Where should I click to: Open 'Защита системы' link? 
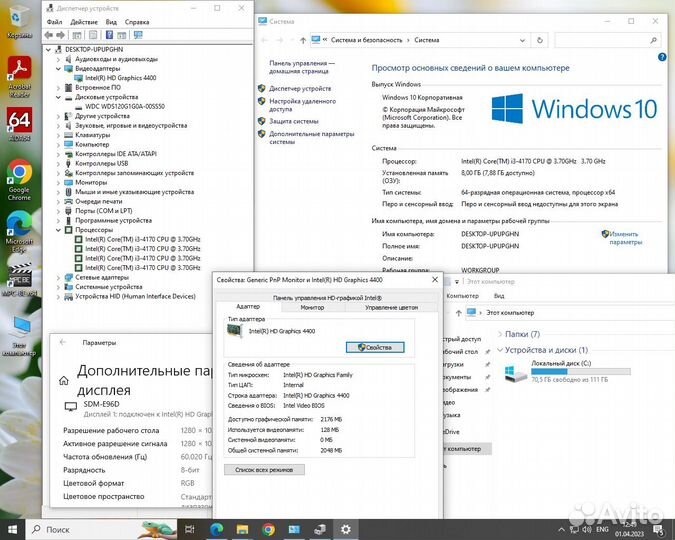click(x=294, y=121)
